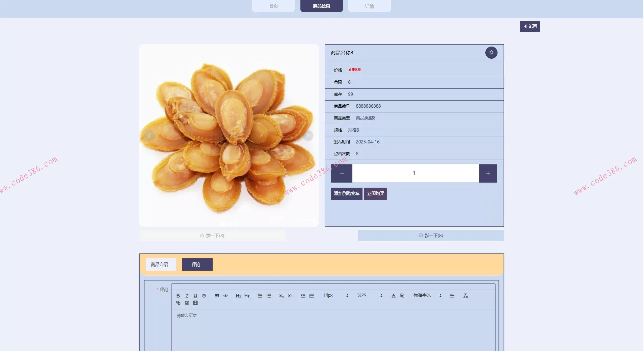Add product with 添加到购物车 button
Image resolution: width=644 pixels, height=351 pixels.
click(347, 194)
